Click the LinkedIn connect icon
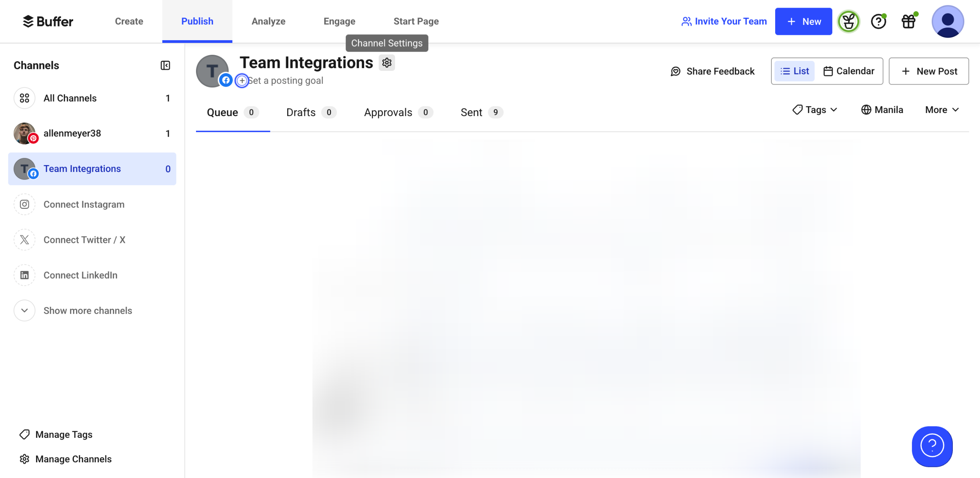The width and height of the screenshot is (980, 478). pyautogui.click(x=24, y=275)
